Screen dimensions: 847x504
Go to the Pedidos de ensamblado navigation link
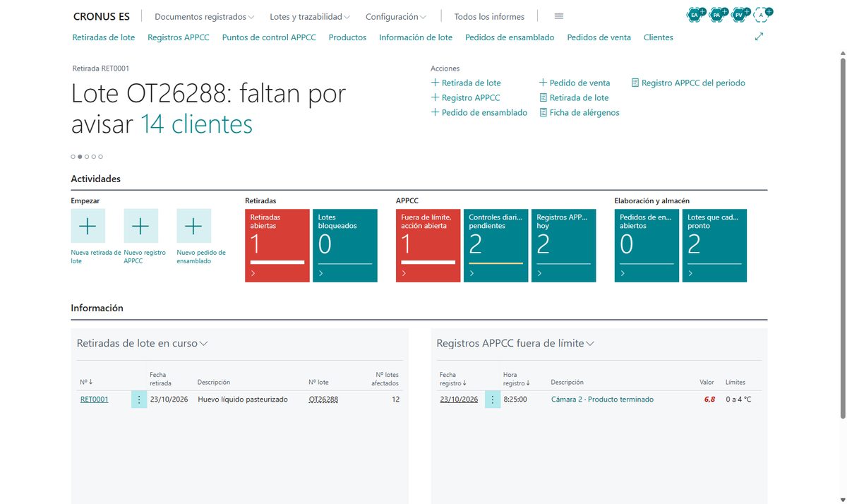510,37
